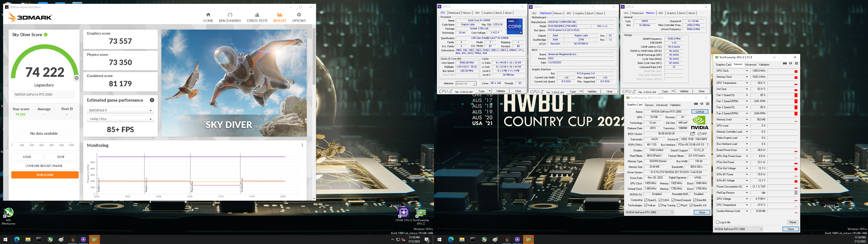Go to 3DMark BENCHMARKS section
The height and width of the screenshot is (244, 868).
point(230,18)
